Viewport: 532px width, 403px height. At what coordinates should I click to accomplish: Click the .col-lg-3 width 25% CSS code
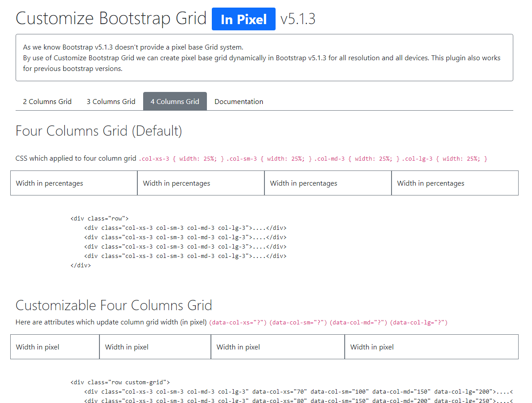(445, 158)
